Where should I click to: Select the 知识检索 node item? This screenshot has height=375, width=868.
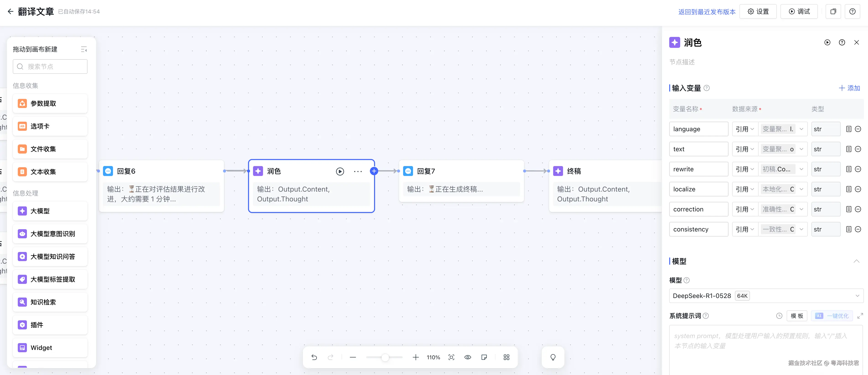pyautogui.click(x=50, y=302)
